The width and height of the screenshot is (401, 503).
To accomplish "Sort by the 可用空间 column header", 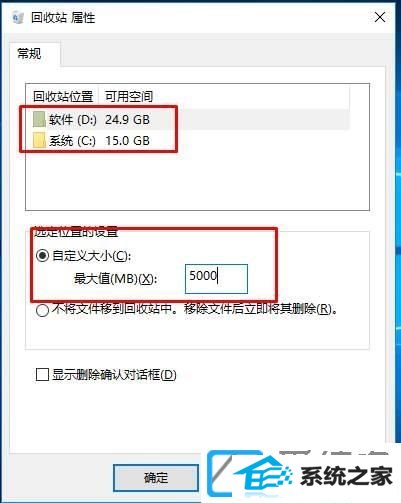I will [x=129, y=96].
